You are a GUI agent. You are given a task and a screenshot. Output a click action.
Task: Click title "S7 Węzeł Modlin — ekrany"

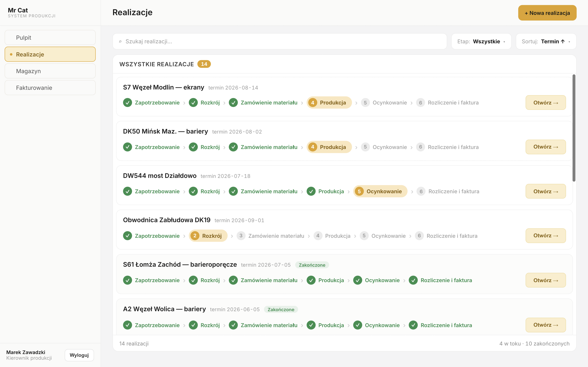pyautogui.click(x=164, y=87)
